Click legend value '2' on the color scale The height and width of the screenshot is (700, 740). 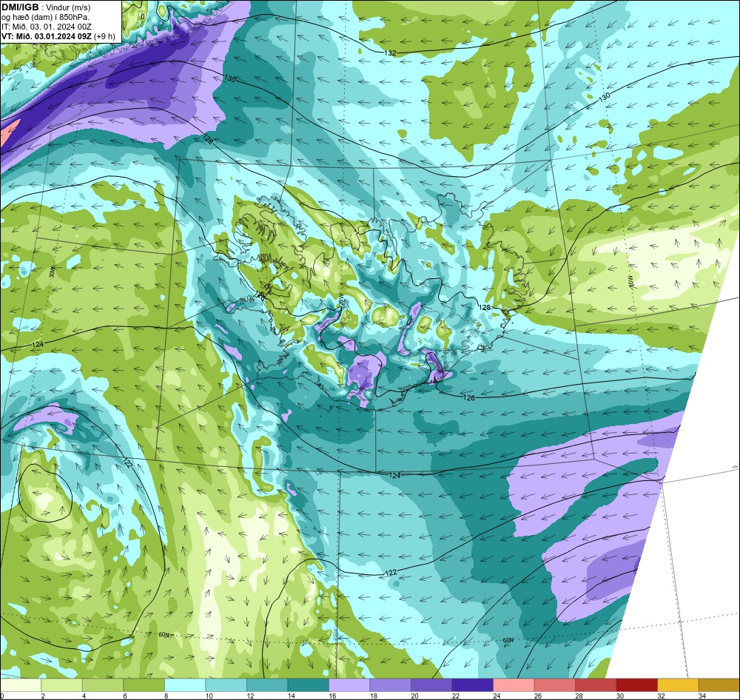tap(42, 696)
